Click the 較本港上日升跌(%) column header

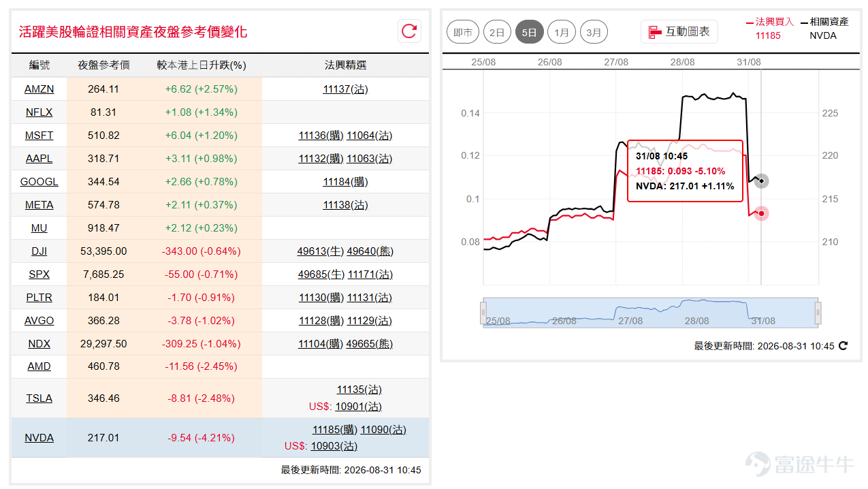coord(202,65)
